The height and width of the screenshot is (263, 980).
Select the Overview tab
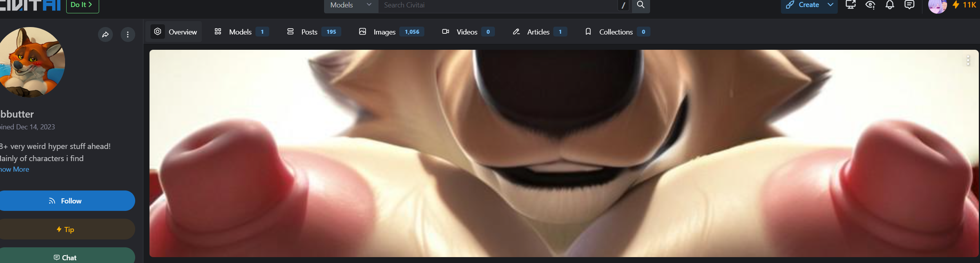(174, 32)
